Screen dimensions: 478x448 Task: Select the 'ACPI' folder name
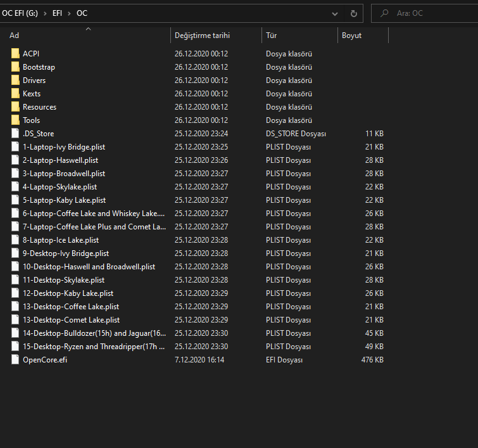pos(31,54)
